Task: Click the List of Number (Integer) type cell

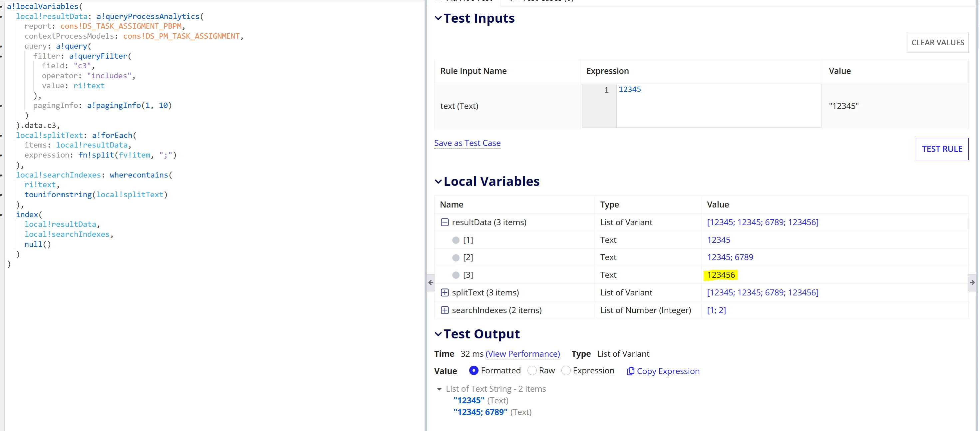Action: (645, 310)
